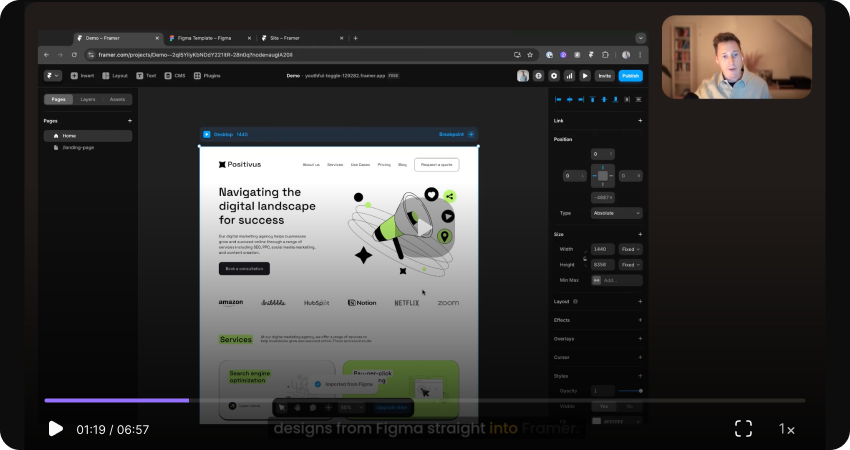Click the Publish button
This screenshot has height=450, width=850.
pos(630,76)
